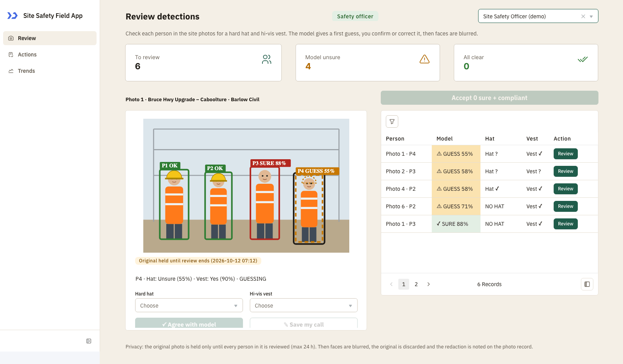Open the Trends page in sidebar
Screen dimensions: 623x364
pos(50,71)
